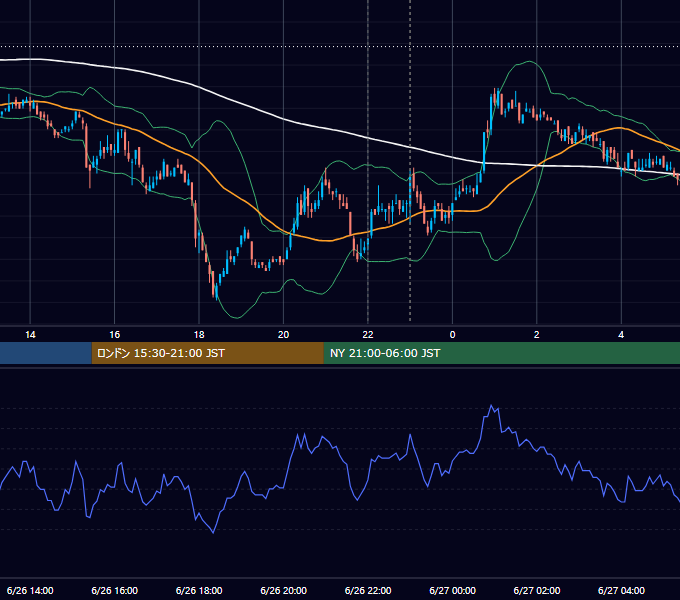Click the 6/26 20:00 date label
Viewport: 680px width, 600px height.
pos(284,590)
